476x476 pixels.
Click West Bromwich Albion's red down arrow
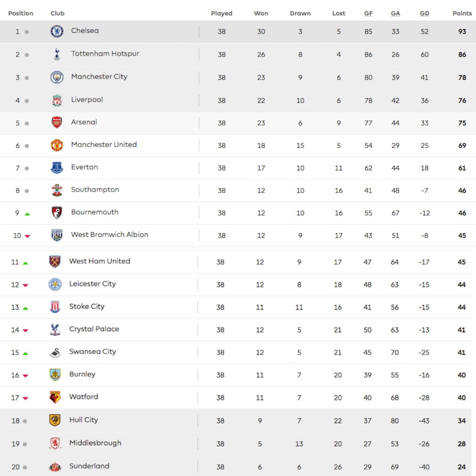(x=27, y=236)
